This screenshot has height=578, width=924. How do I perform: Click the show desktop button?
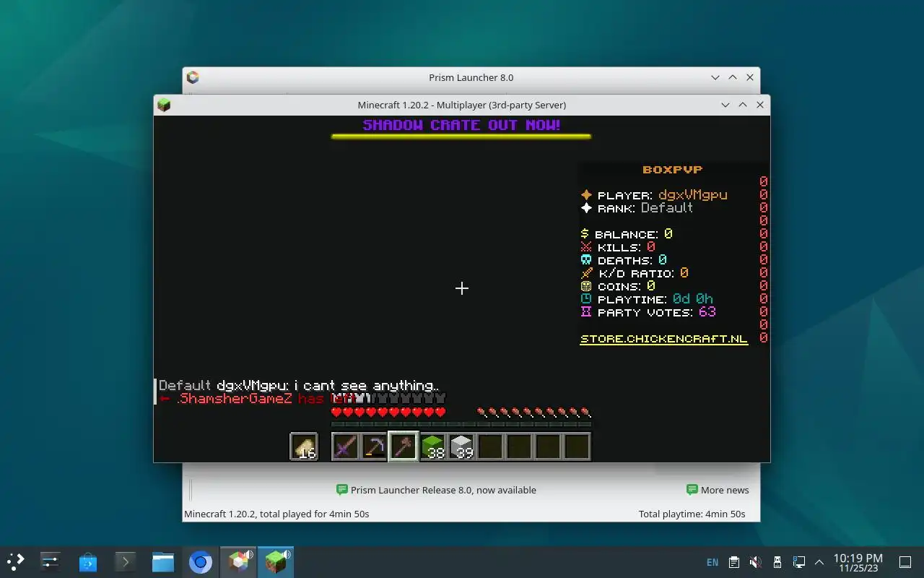point(905,562)
